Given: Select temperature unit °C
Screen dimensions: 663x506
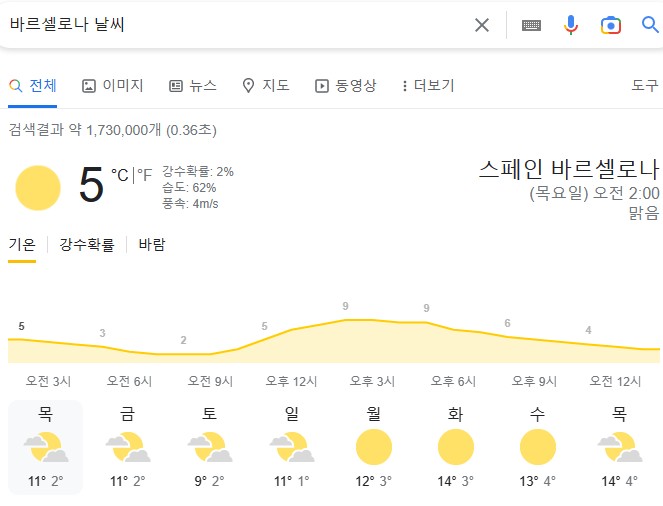Looking at the screenshot, I should [120, 175].
